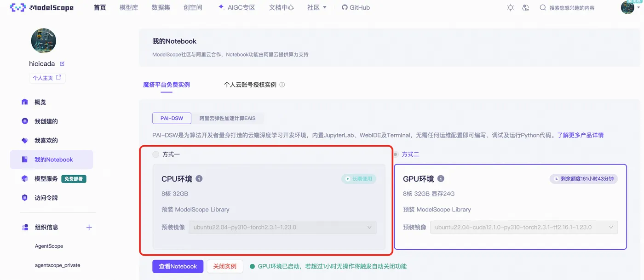This screenshot has width=644, height=280.
Task: Open the user avatar in top bar
Action: pyautogui.click(x=627, y=7)
